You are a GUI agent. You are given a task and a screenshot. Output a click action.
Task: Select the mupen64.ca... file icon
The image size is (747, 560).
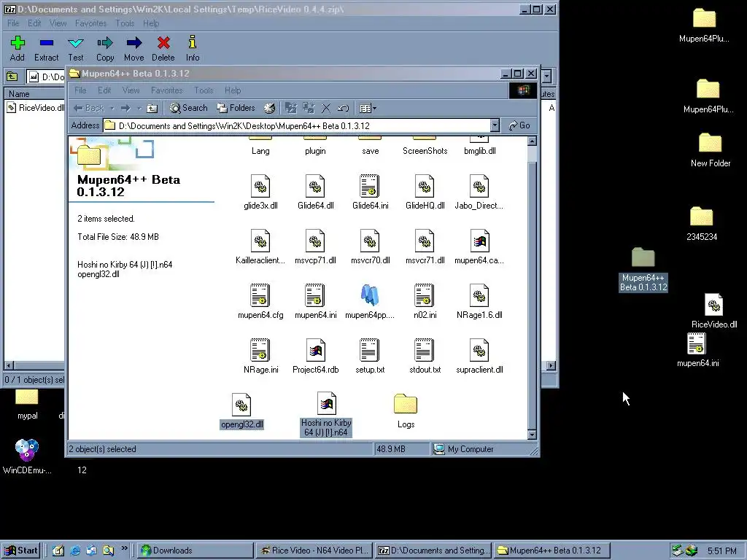479,241
